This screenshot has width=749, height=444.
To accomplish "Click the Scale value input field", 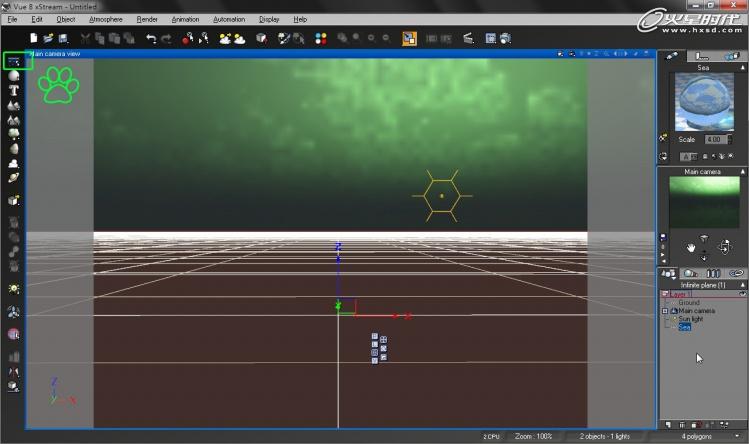I will point(714,140).
